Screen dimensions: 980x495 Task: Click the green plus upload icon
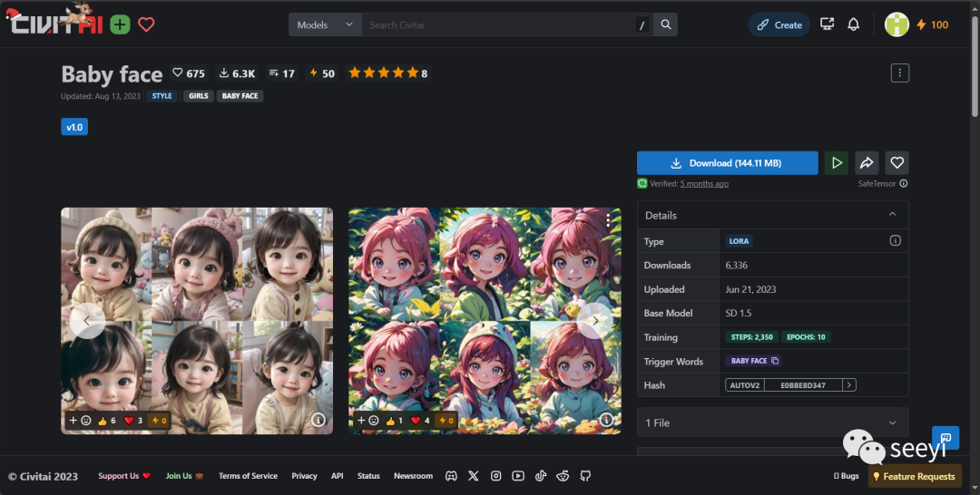(120, 25)
